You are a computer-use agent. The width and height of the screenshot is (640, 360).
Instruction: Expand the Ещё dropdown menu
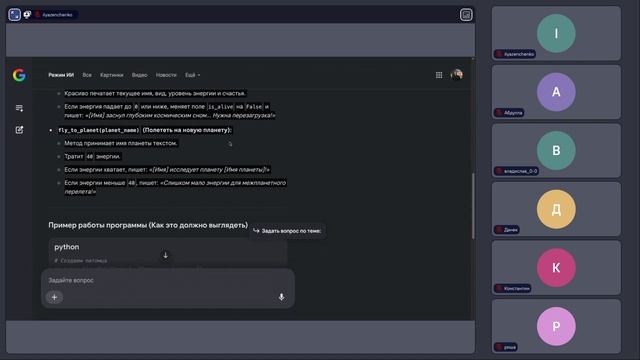192,75
